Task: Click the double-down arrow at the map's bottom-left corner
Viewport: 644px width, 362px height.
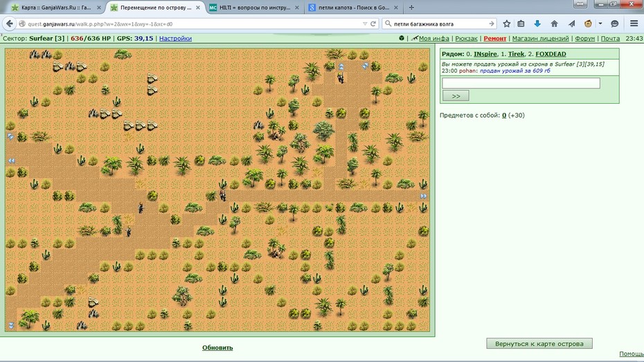Action: click(11, 325)
